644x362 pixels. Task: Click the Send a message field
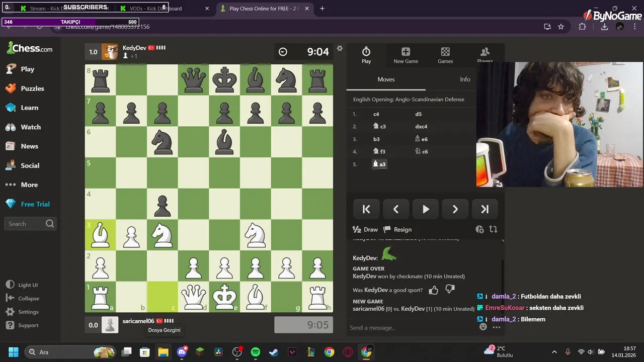click(x=410, y=327)
